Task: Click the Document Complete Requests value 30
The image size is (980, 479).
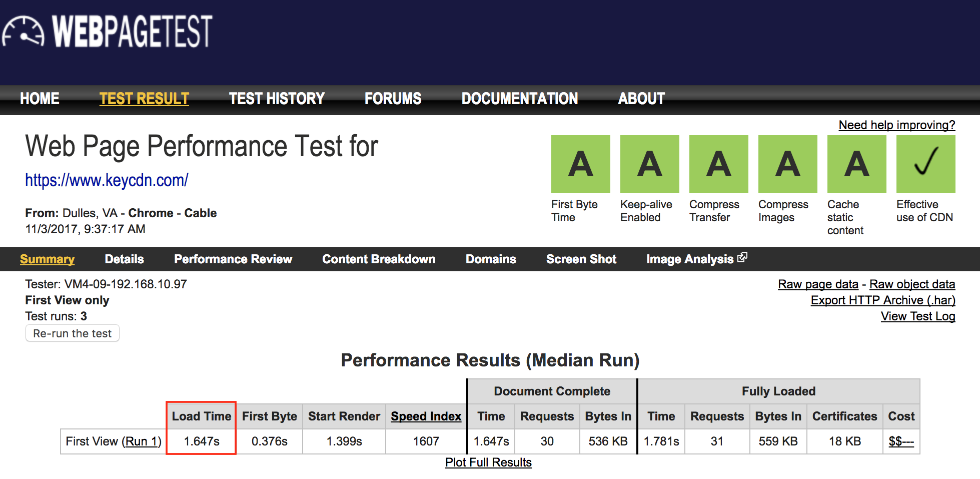Action: click(547, 441)
